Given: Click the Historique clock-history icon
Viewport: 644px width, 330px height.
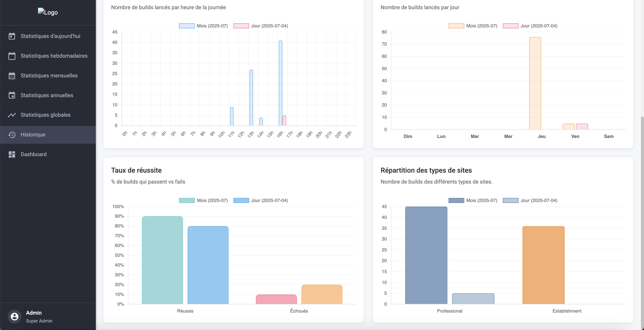Looking at the screenshot, I should 12,135.
